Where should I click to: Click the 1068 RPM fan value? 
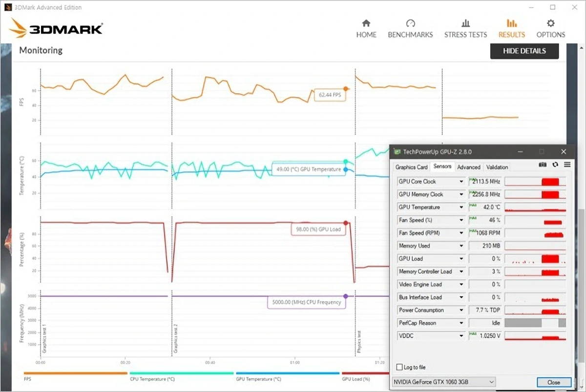click(x=485, y=233)
